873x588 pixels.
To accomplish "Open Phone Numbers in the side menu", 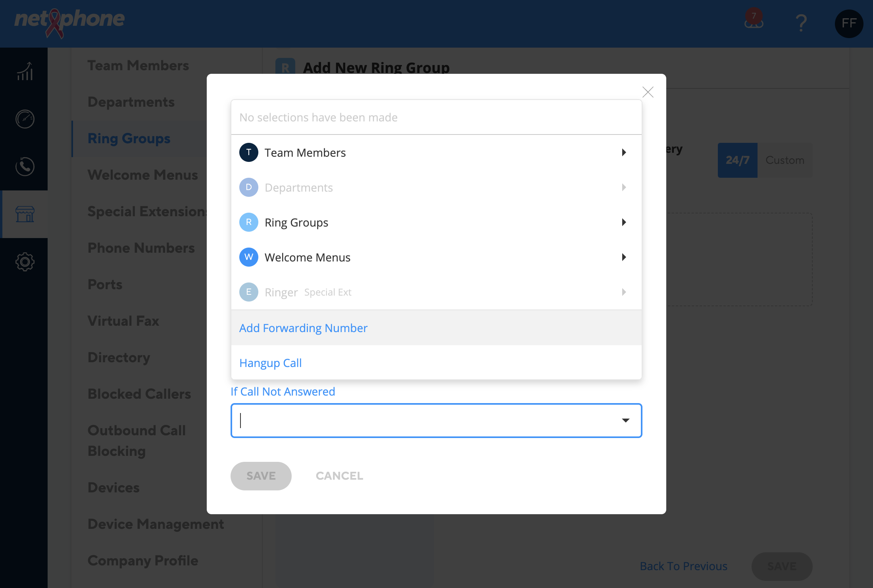I will click(141, 248).
